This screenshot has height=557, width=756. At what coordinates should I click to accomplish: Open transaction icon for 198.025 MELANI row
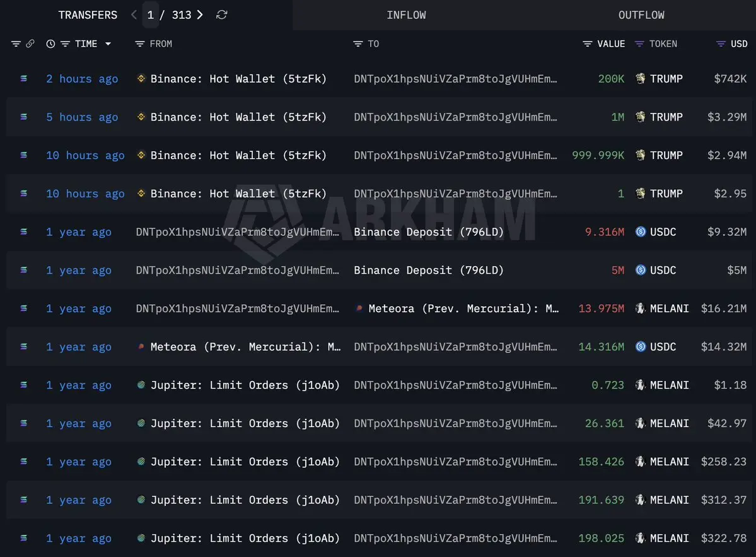23,538
